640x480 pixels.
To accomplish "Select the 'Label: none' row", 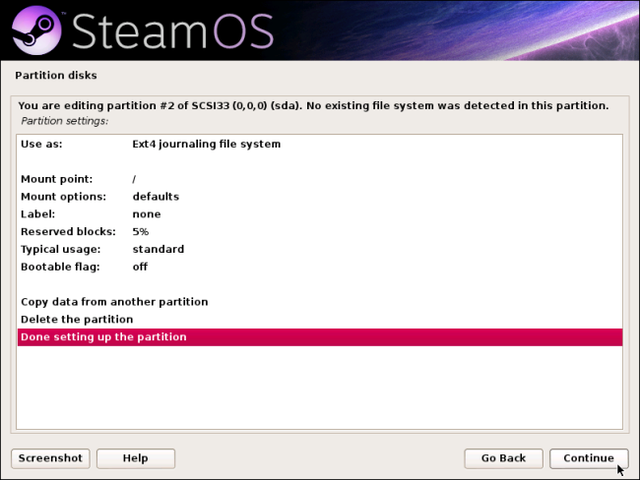I will [320, 214].
